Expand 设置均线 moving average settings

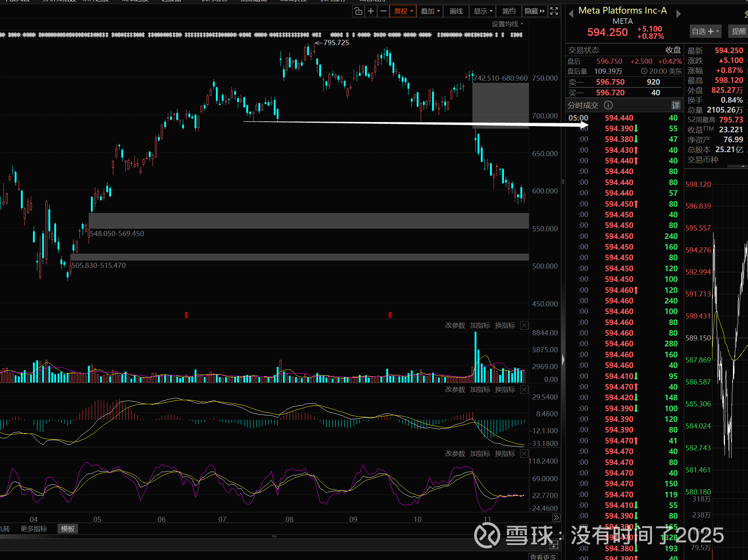[507, 24]
